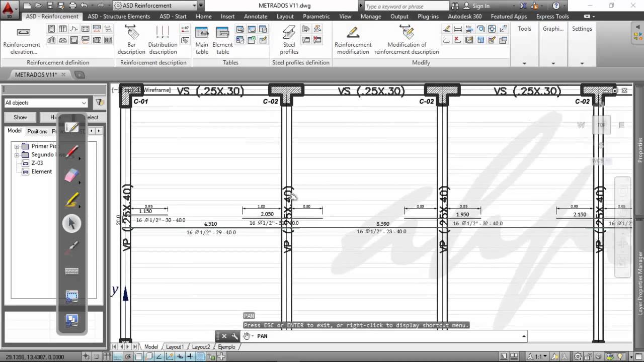Screen dimensions: 644x362
Task: Expand the Settings ribbon panel
Action: [582, 63]
